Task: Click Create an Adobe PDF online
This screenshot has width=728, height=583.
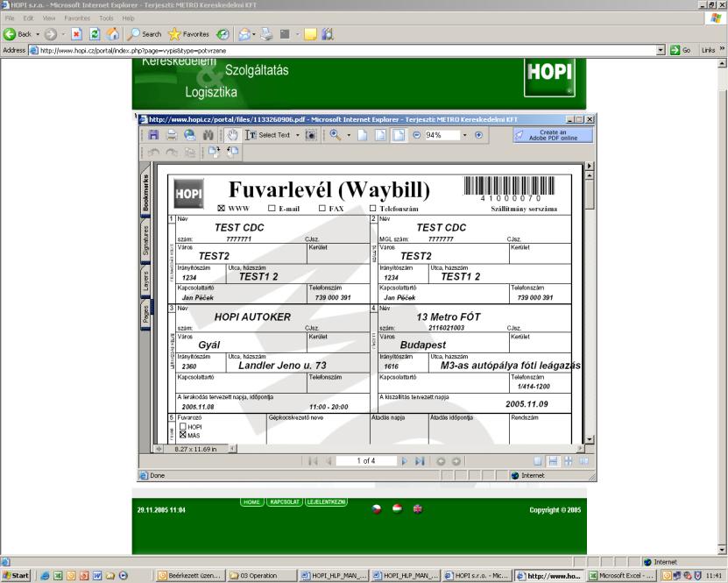Action: point(553,135)
